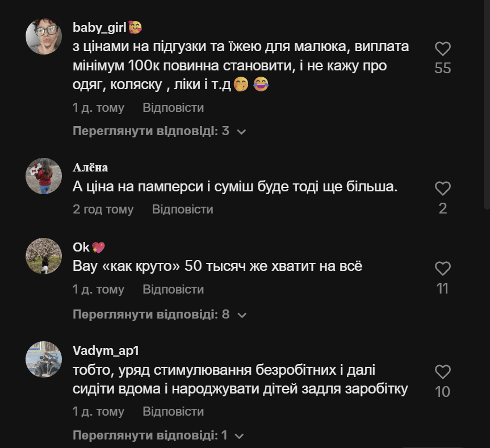Viewport: 490px width, 448px height.
Task: Click Відповісти under Ok's comment
Action: coord(173,290)
